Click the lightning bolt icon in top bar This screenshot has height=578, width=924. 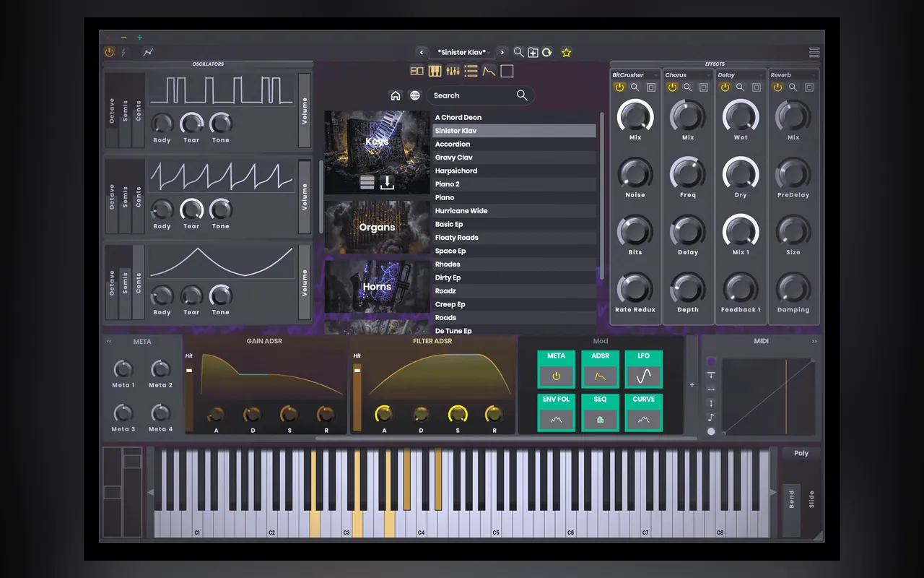[123, 52]
